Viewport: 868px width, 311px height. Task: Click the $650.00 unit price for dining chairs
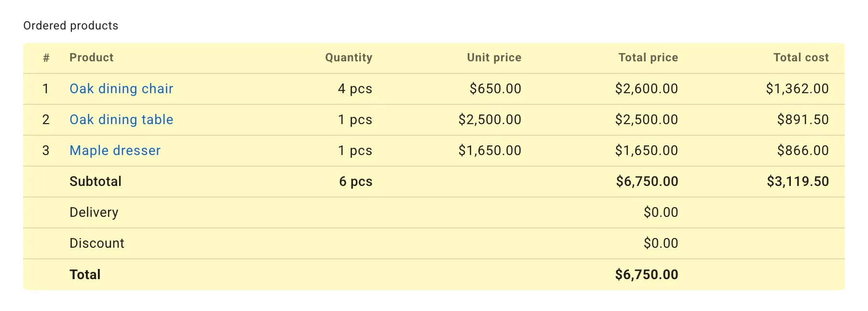tap(494, 88)
